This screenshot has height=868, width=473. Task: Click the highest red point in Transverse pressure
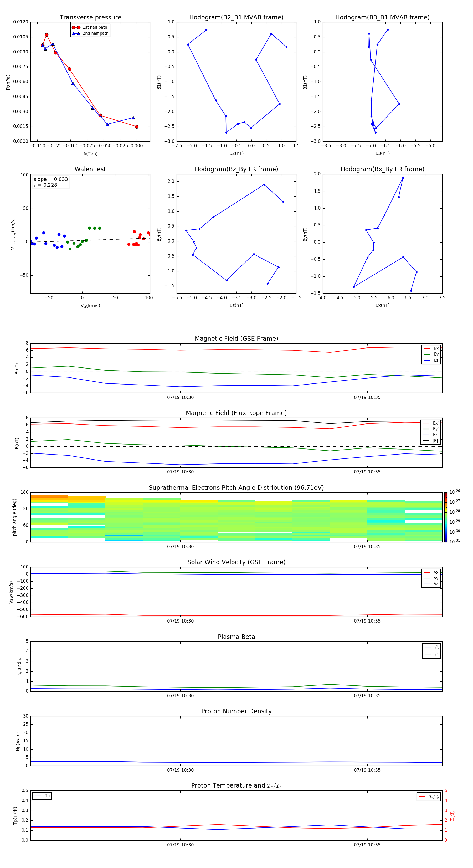click(x=47, y=35)
